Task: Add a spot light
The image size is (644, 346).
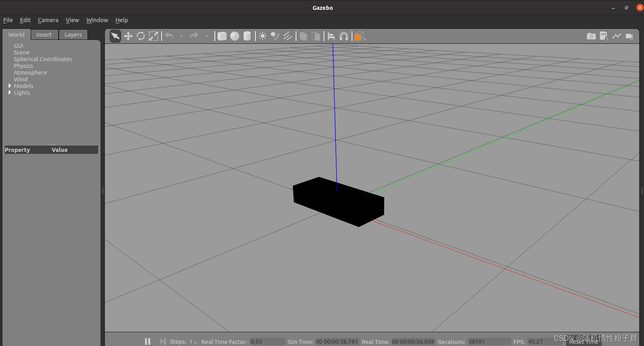Action: [x=275, y=36]
